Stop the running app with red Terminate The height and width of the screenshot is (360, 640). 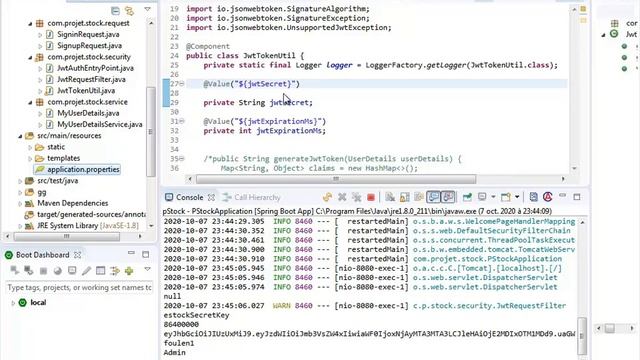[x=371, y=198]
